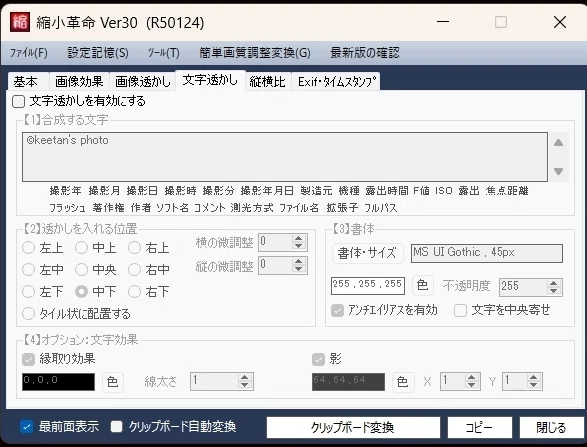Open the ファイル(F) menu

tap(28, 53)
